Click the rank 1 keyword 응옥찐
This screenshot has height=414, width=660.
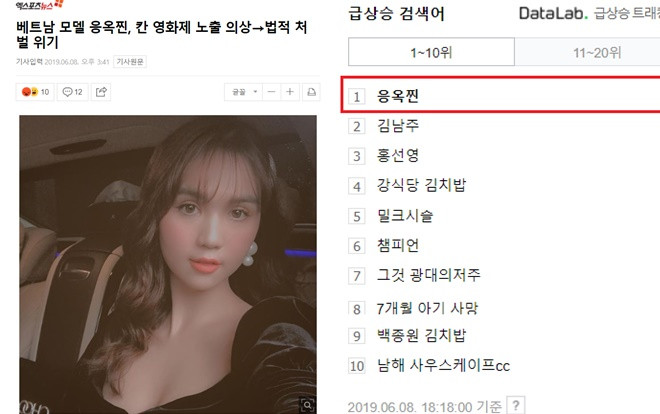click(x=398, y=96)
